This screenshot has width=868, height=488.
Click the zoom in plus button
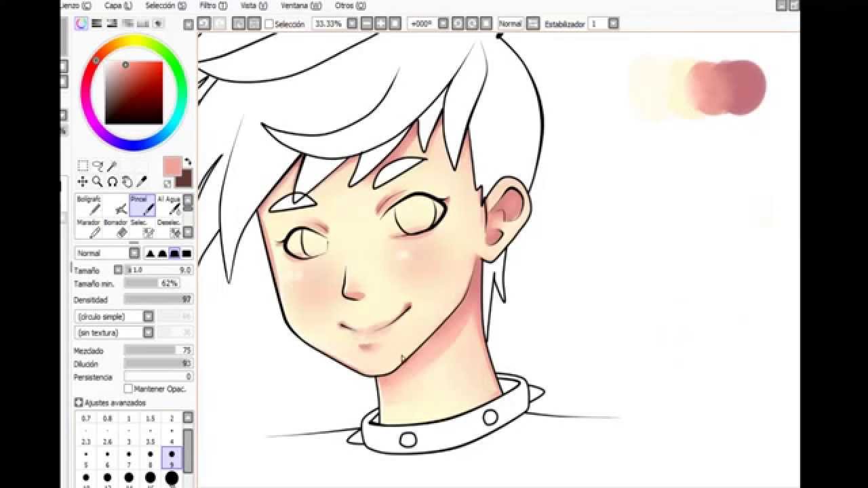point(381,24)
